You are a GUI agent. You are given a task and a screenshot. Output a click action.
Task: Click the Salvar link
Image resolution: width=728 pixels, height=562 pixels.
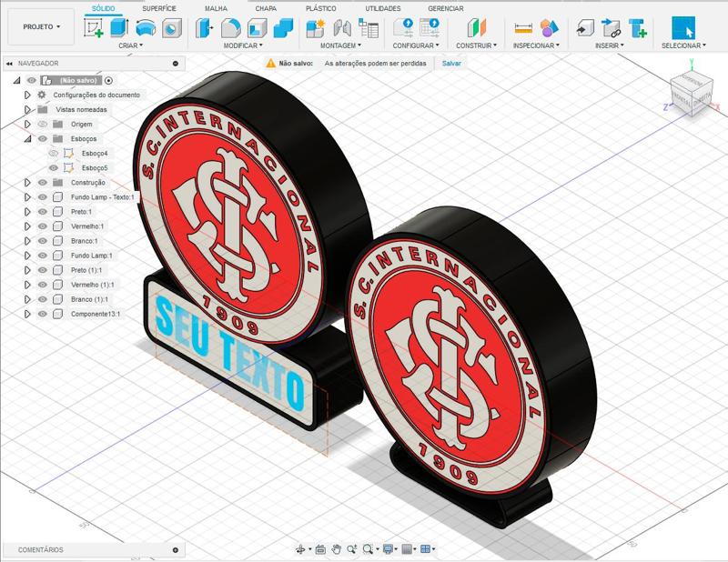[451, 63]
